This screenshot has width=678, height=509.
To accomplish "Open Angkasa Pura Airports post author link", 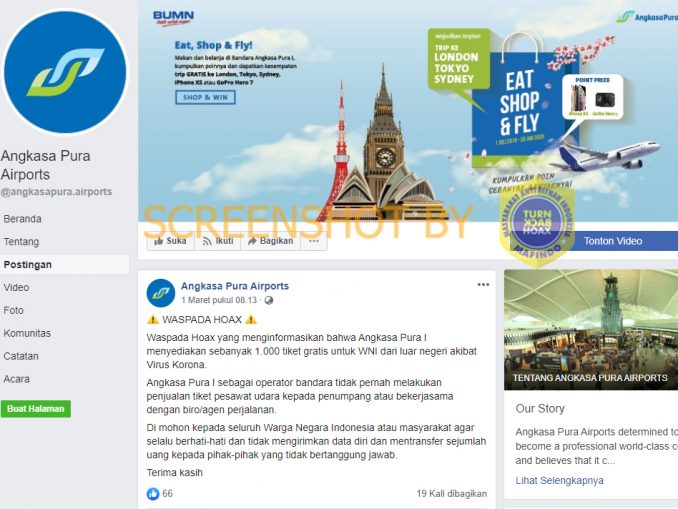I will [235, 286].
